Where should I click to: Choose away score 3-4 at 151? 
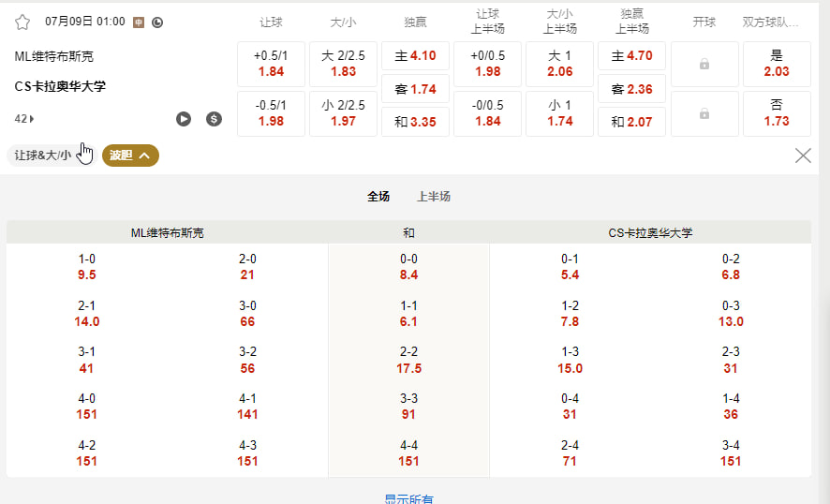[731, 453]
